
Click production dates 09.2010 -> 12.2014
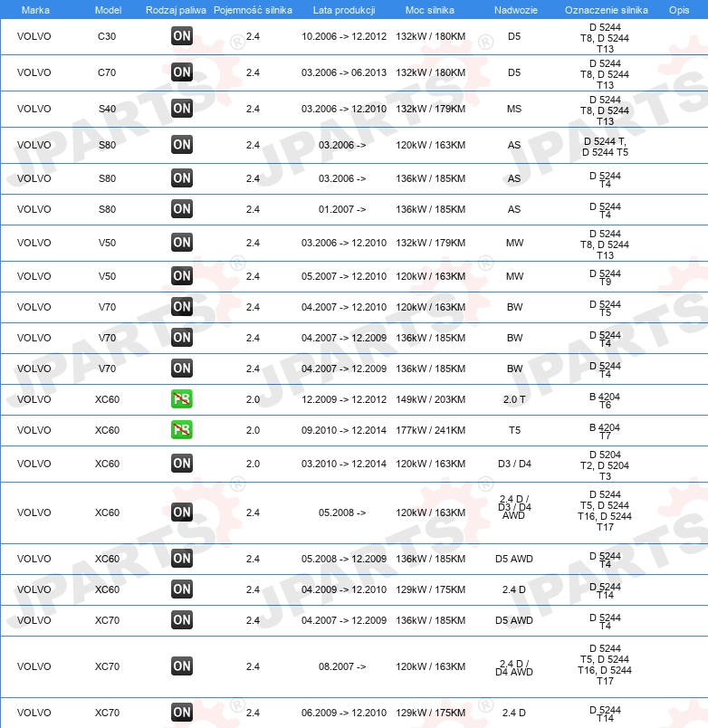coord(344,430)
